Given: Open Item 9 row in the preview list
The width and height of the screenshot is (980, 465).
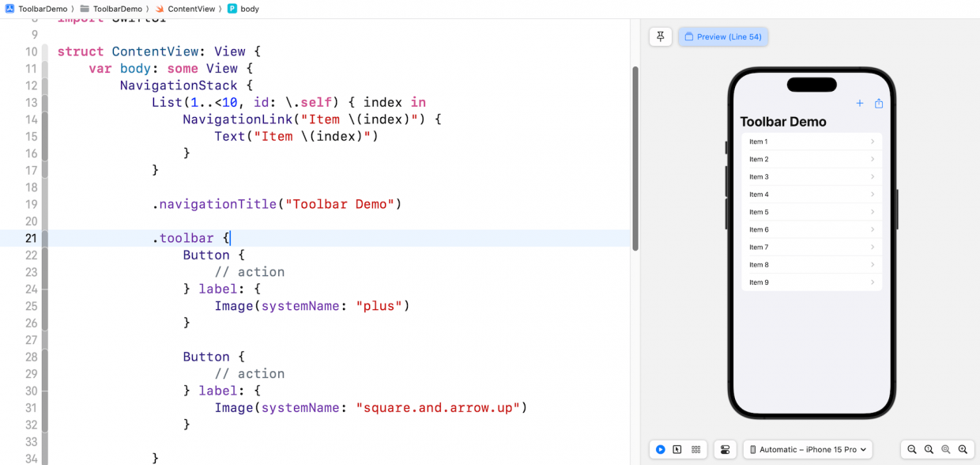Looking at the screenshot, I should tap(811, 282).
